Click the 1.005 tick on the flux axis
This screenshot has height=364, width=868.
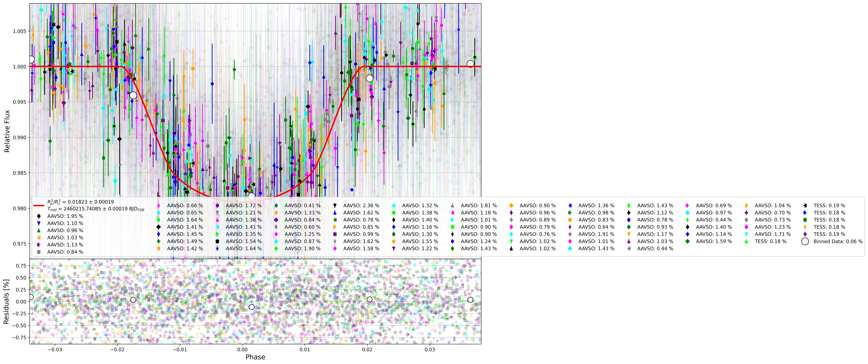tap(19, 31)
